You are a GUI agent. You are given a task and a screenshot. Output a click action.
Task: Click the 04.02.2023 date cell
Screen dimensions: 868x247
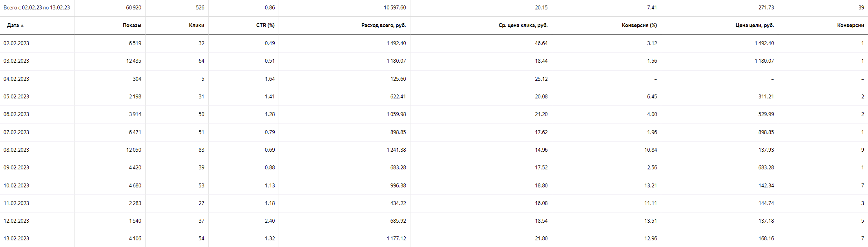point(16,79)
